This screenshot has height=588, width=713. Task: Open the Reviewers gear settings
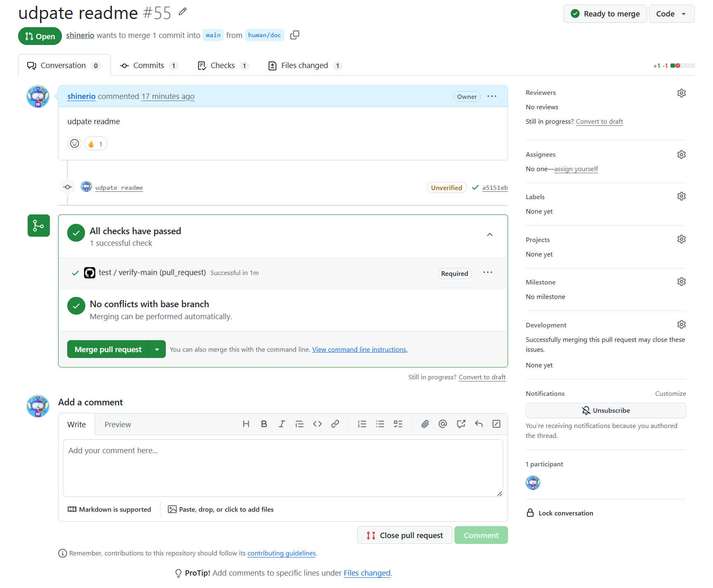coord(681,93)
